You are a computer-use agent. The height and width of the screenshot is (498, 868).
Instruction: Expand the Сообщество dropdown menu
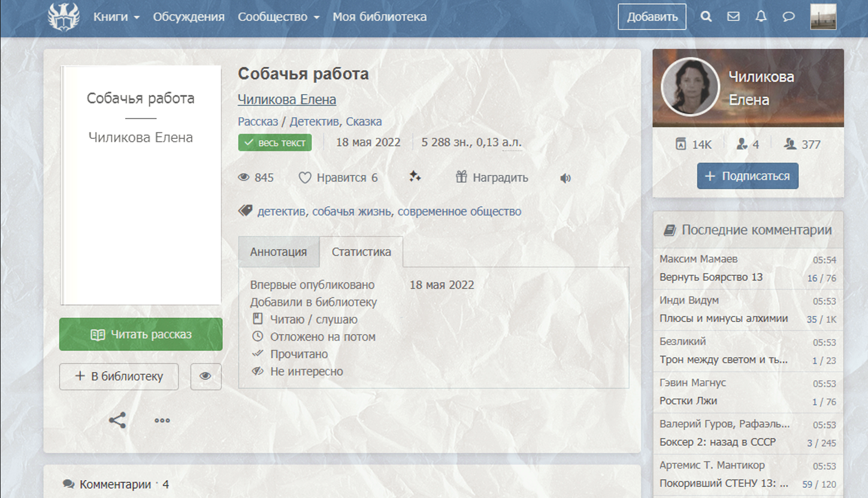pyautogui.click(x=279, y=17)
